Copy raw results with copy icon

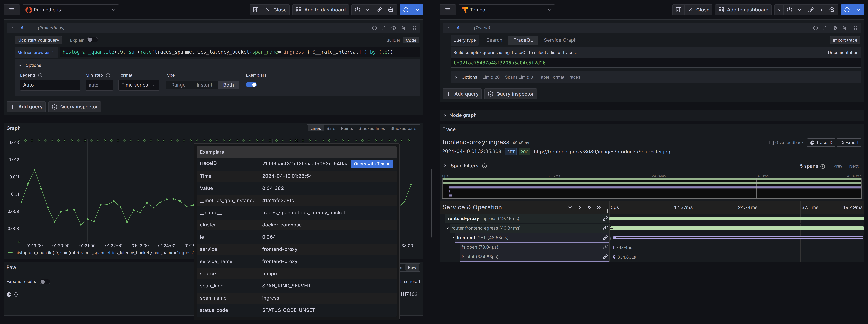(9, 294)
